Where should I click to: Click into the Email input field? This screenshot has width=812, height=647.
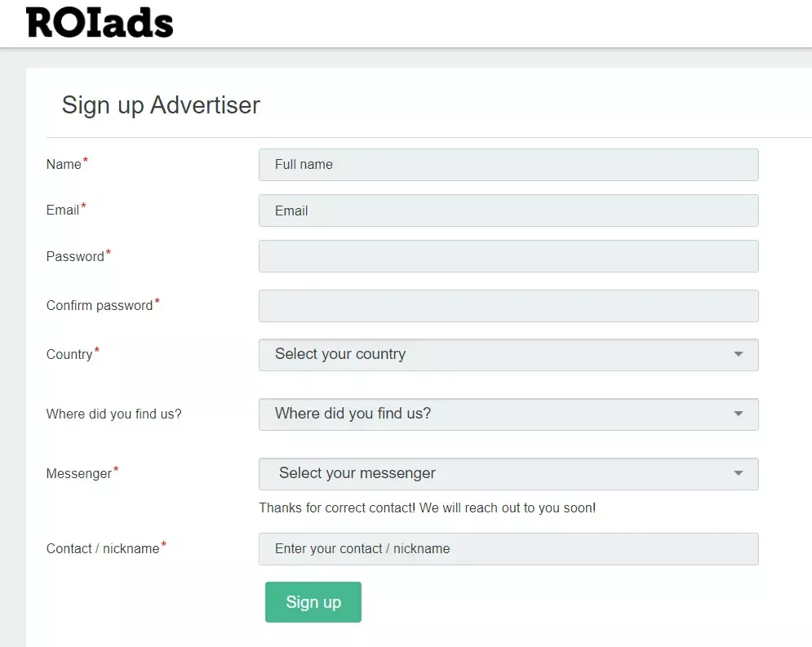[508, 210]
